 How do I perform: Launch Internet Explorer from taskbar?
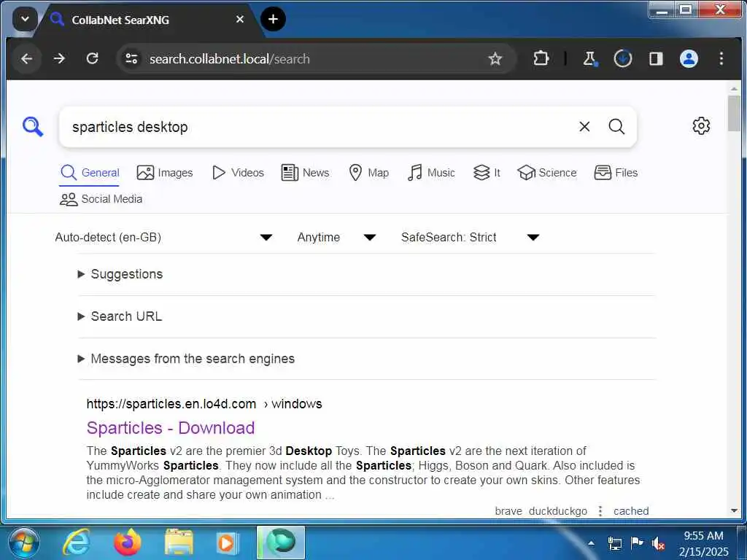pyautogui.click(x=77, y=542)
